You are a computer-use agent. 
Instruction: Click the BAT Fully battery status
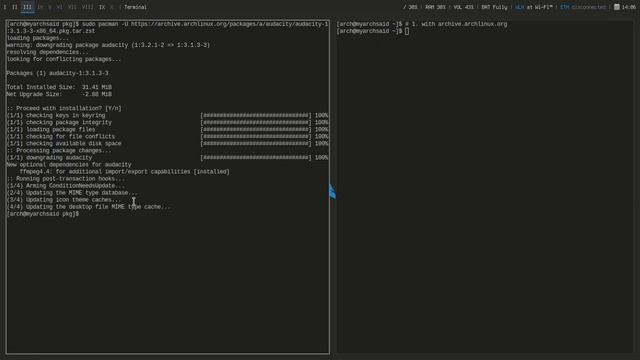[494, 7]
